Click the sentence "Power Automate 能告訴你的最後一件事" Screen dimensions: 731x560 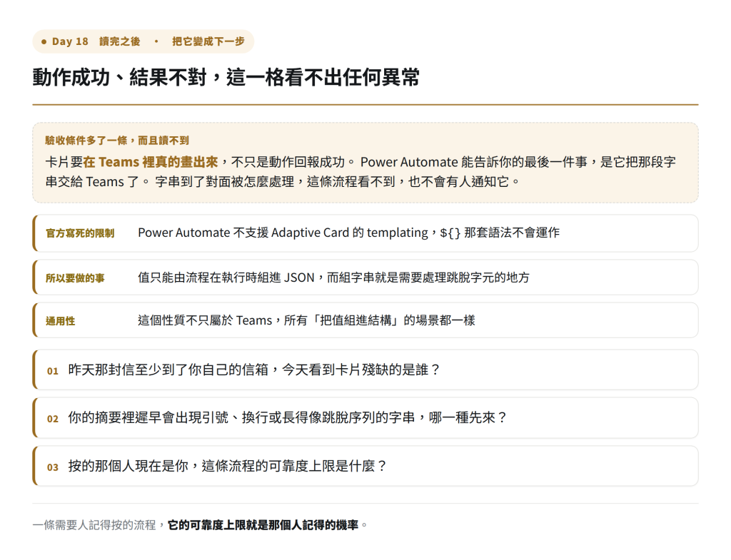click(474, 162)
